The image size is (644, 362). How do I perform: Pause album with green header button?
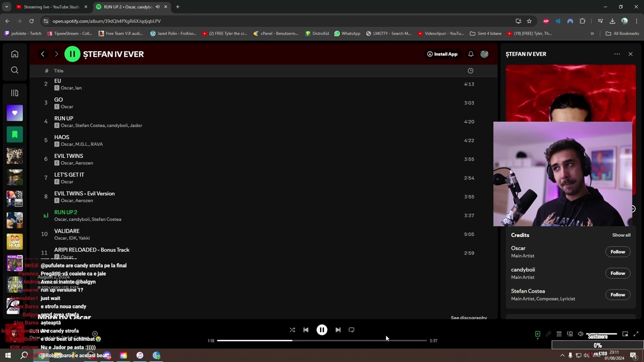tap(72, 54)
